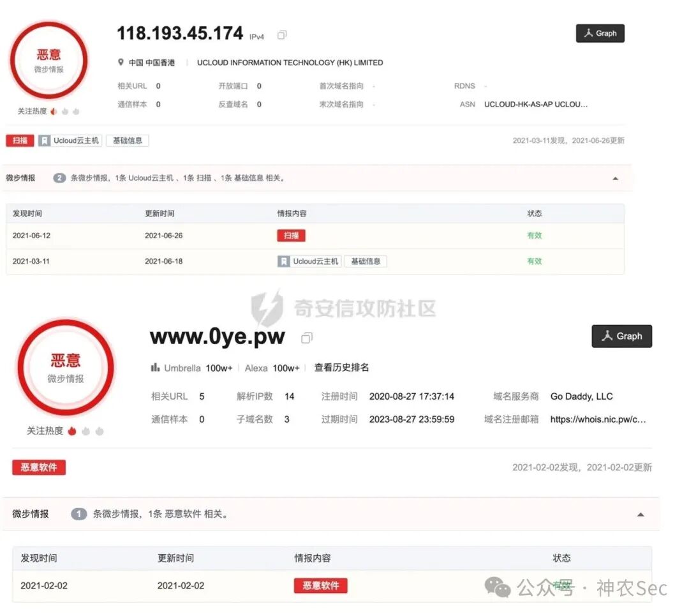Collapse the IP's 微步情报 panel with the chevron
The image size is (689, 616).
(615, 178)
